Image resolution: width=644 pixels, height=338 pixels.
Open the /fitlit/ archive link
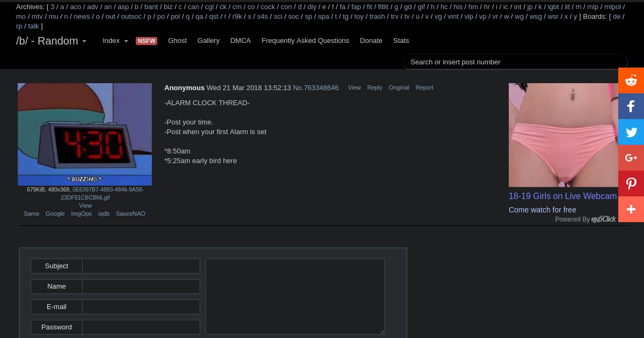pyautogui.click(x=383, y=7)
